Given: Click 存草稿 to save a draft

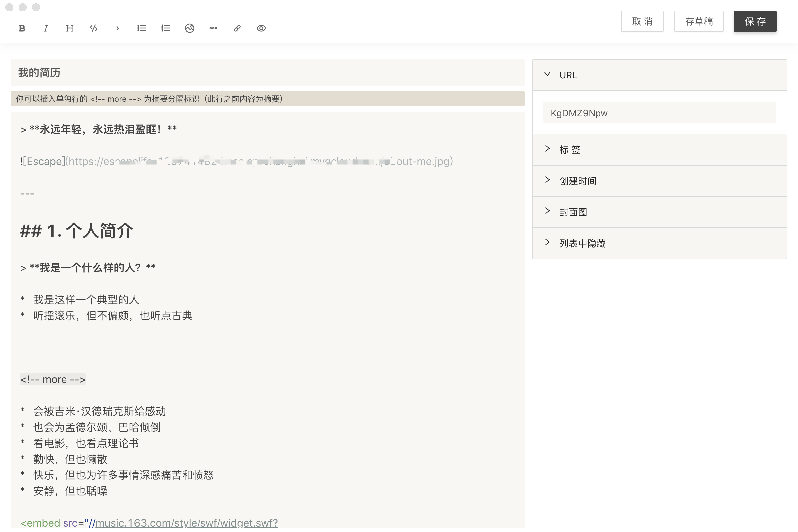Looking at the screenshot, I should tap(699, 21).
